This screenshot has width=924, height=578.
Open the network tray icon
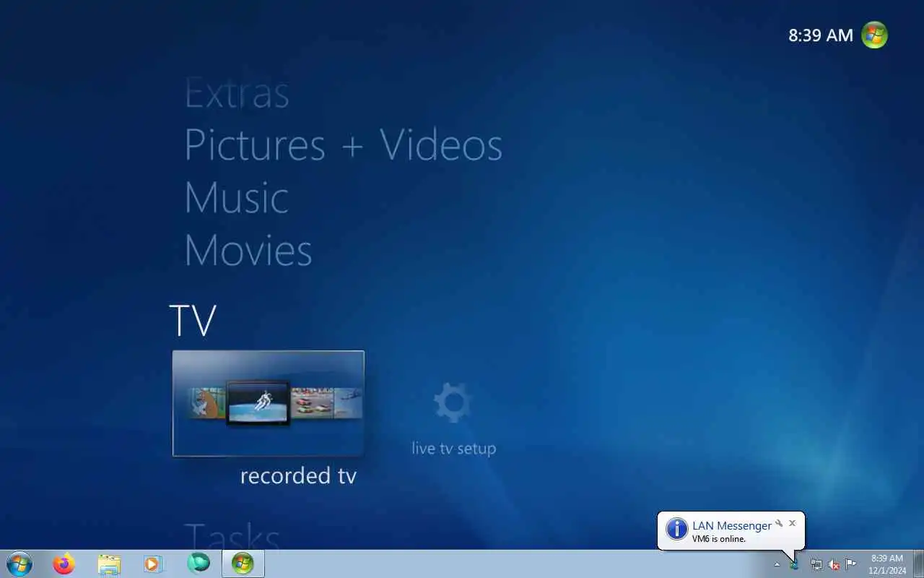pyautogui.click(x=816, y=564)
